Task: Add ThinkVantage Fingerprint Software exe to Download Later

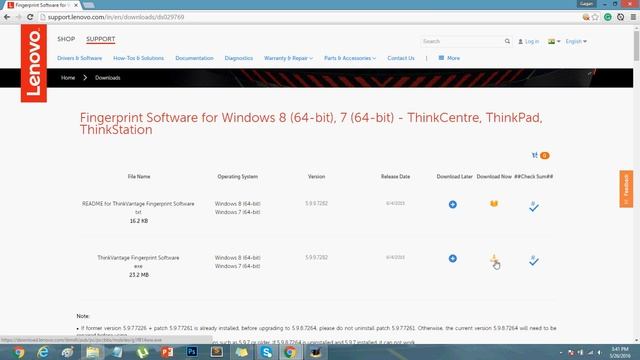Action: tap(453, 258)
